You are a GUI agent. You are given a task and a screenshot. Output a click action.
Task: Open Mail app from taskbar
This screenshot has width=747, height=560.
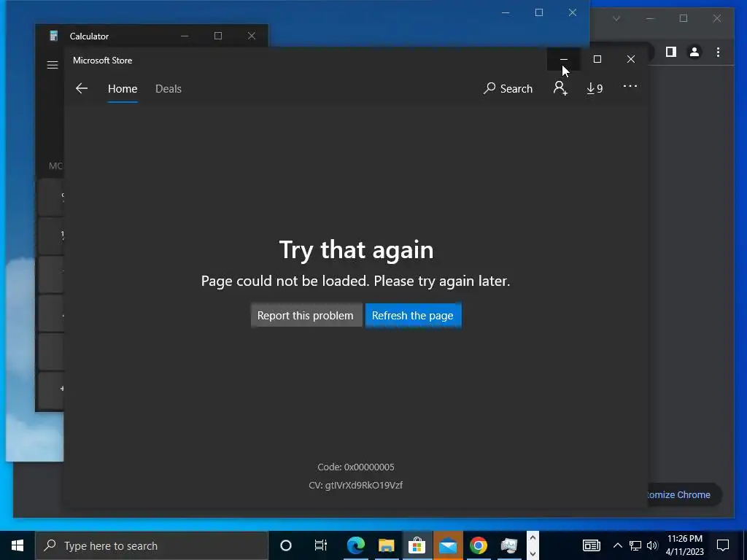pos(448,545)
